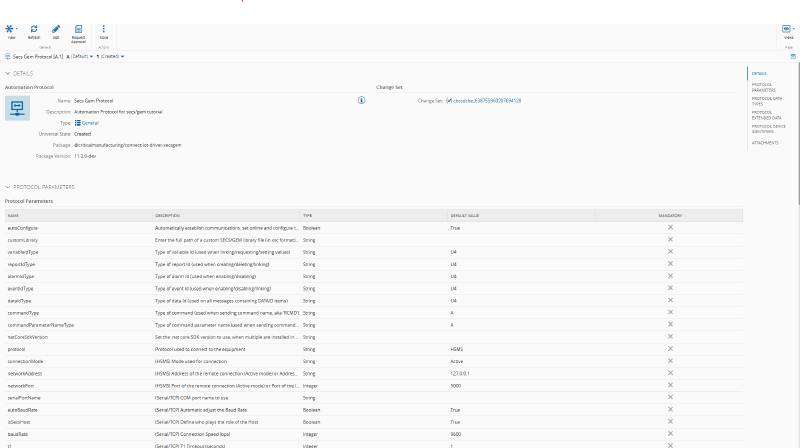Click the mandatory X icon for networkAddress

670,373
